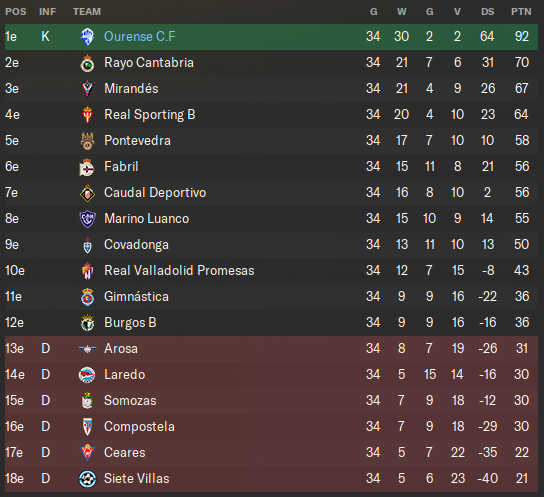Click the TEAM column header

coord(87,12)
